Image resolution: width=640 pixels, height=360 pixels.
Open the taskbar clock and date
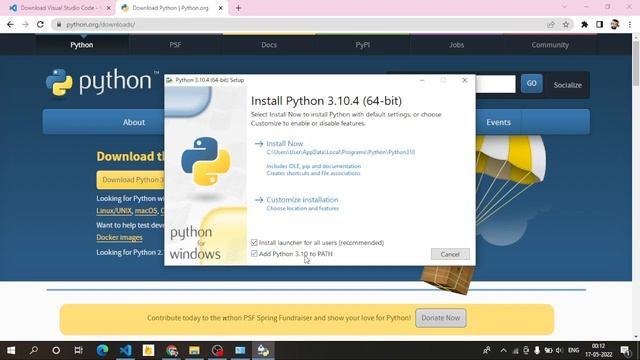tap(598, 350)
